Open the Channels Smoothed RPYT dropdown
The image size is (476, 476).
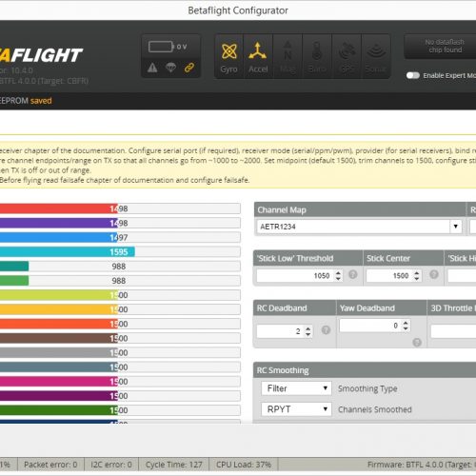point(296,409)
